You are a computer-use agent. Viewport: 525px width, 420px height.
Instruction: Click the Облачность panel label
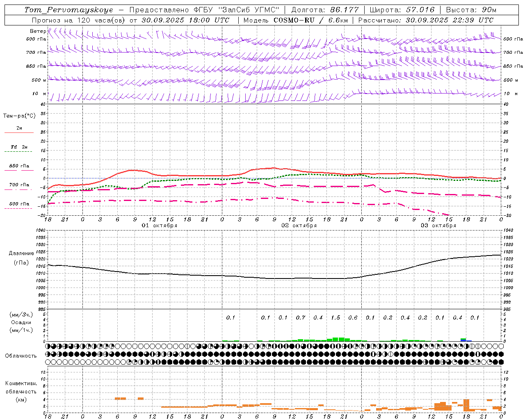click(21, 356)
